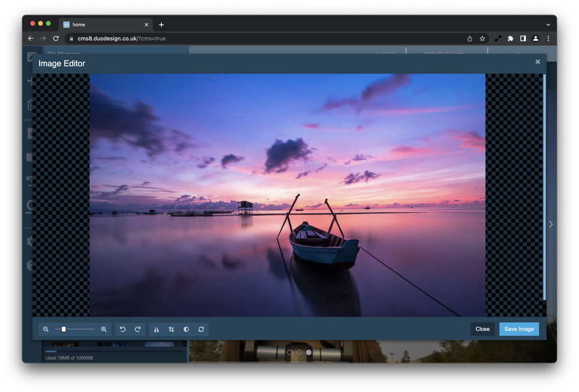Rotate the image clockwise
The height and width of the screenshot is (392, 579).
(x=138, y=329)
